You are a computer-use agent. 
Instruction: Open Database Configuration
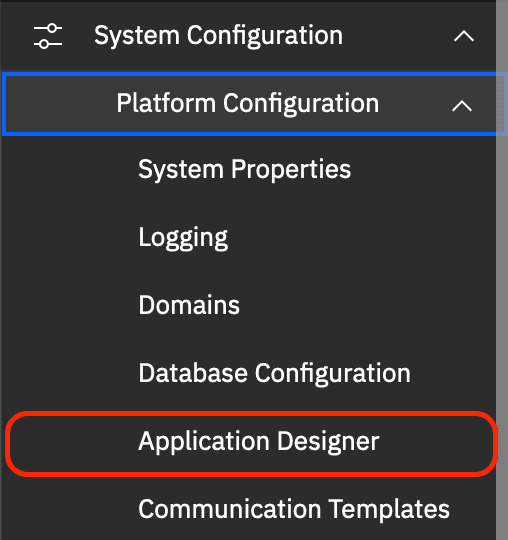tap(274, 373)
